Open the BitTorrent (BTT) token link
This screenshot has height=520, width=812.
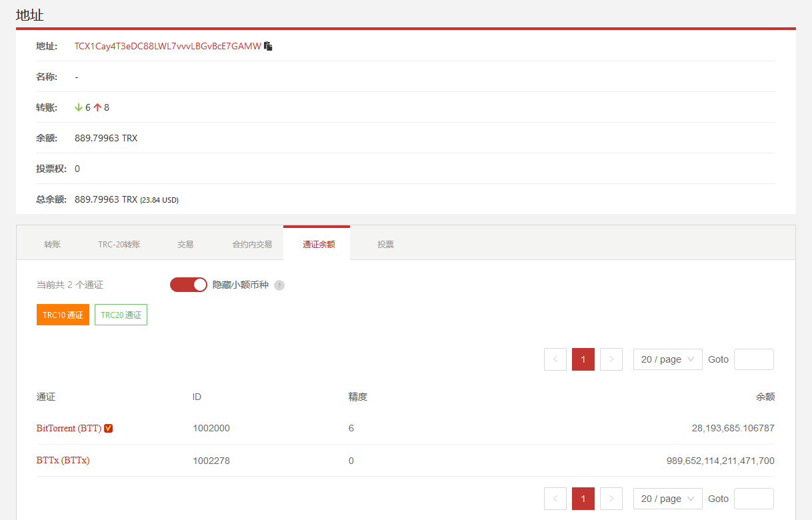coord(69,429)
